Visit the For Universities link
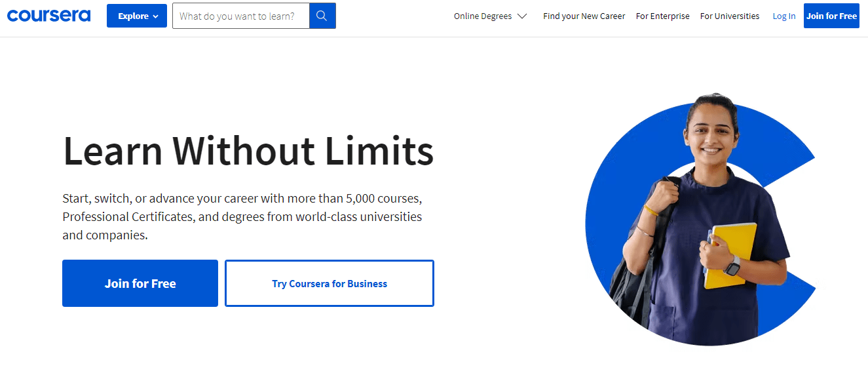868x379 pixels. (729, 16)
